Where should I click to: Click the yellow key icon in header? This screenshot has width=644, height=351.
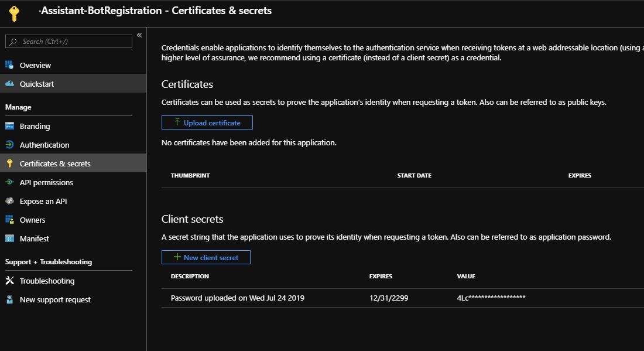[15, 14]
